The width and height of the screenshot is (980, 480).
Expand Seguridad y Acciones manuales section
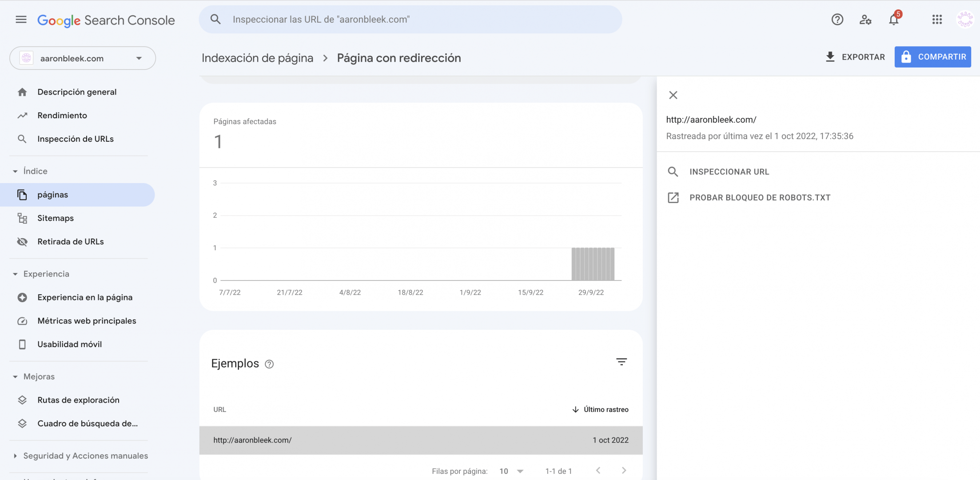[x=15, y=456]
